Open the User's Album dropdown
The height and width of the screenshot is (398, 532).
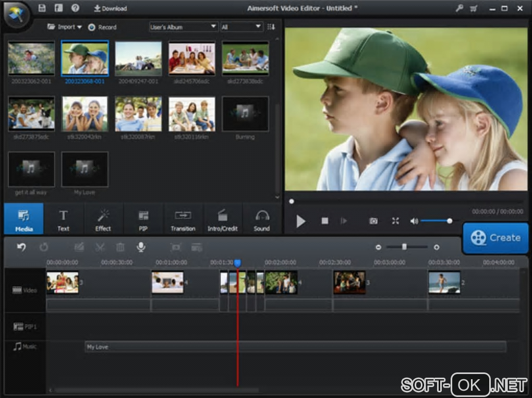[183, 27]
